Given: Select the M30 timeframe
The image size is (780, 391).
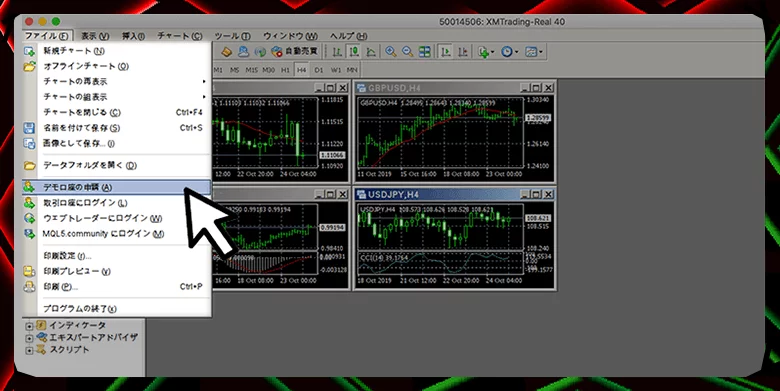Looking at the screenshot, I should tap(268, 70).
